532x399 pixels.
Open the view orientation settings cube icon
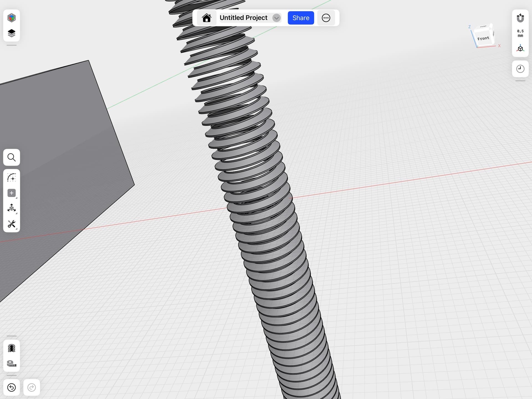(520, 48)
